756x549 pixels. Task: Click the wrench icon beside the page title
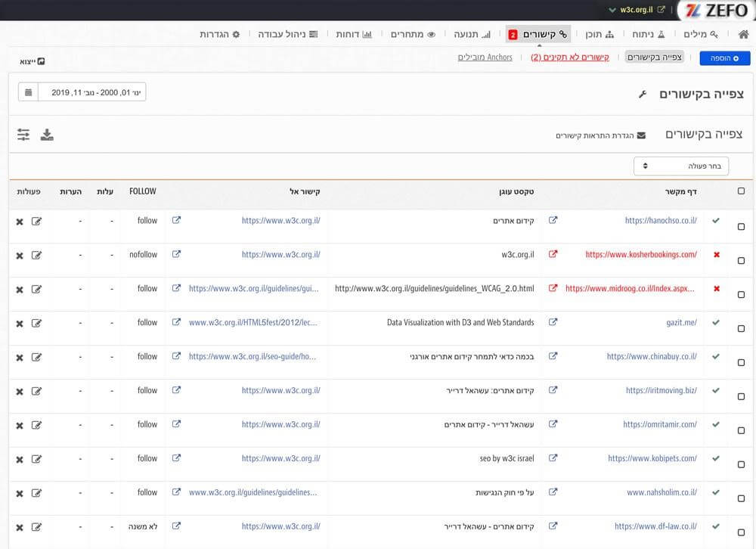point(642,94)
